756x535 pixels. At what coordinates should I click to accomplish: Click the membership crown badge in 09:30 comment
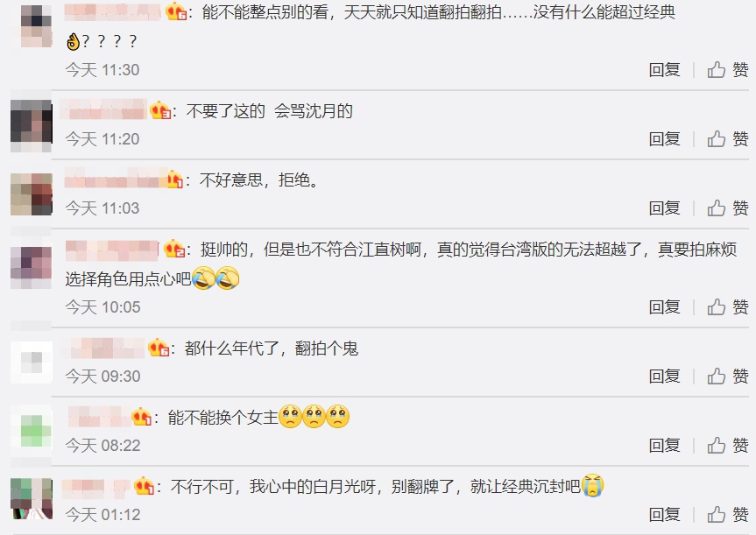click(x=159, y=348)
